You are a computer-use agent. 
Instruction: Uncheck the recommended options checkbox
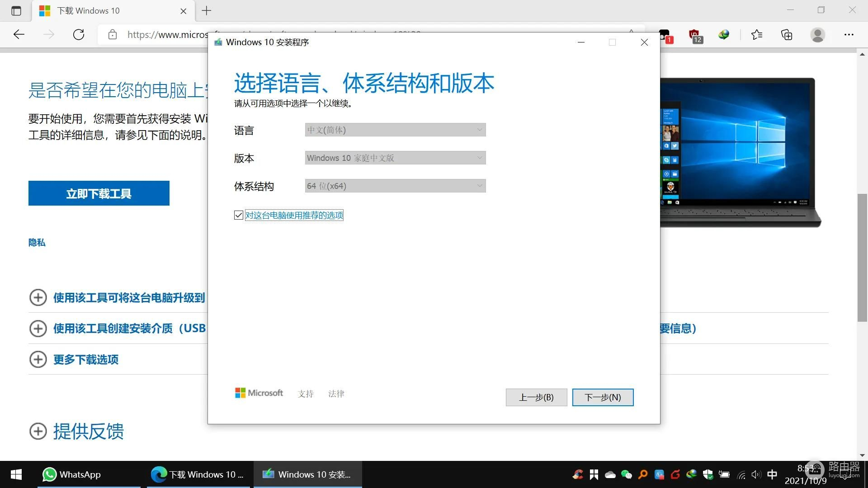tap(239, 216)
